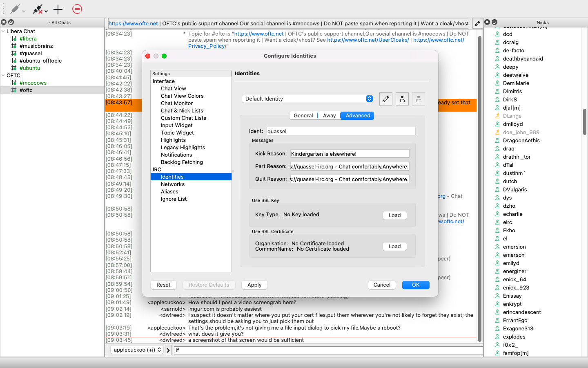
Task: Select the Advanced tab
Action: (x=358, y=116)
